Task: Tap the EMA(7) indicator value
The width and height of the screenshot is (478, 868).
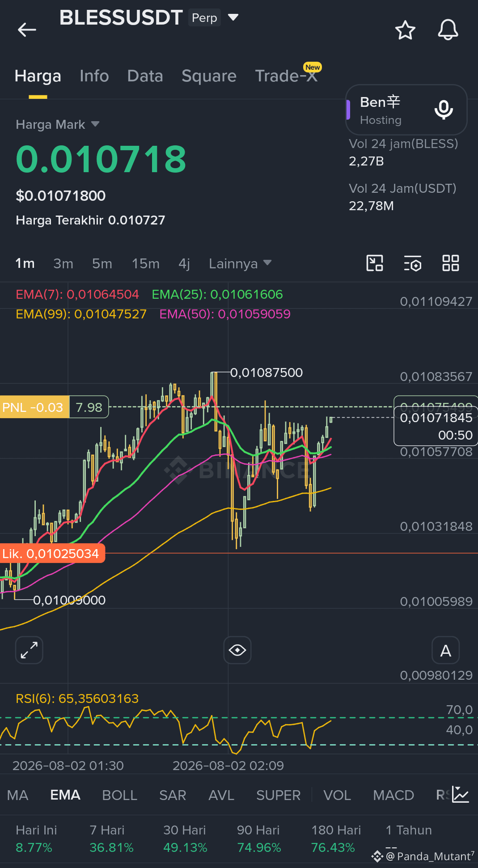Action: click(x=77, y=294)
